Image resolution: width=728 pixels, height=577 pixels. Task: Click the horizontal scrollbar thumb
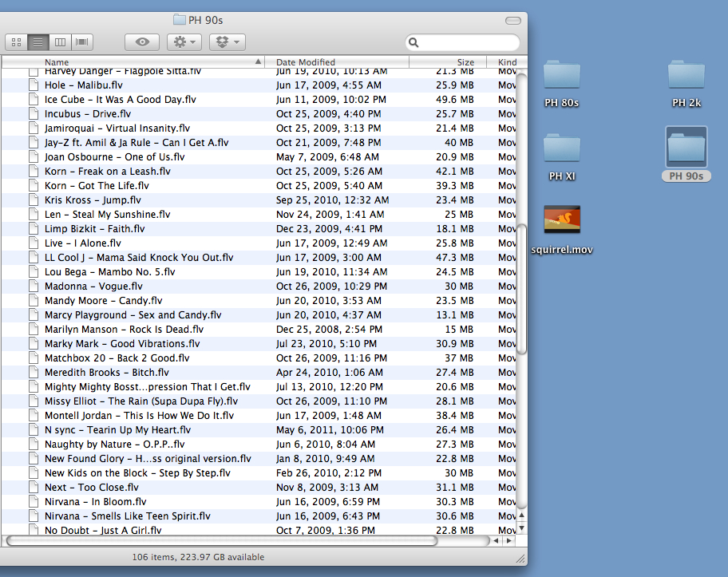tap(222, 541)
